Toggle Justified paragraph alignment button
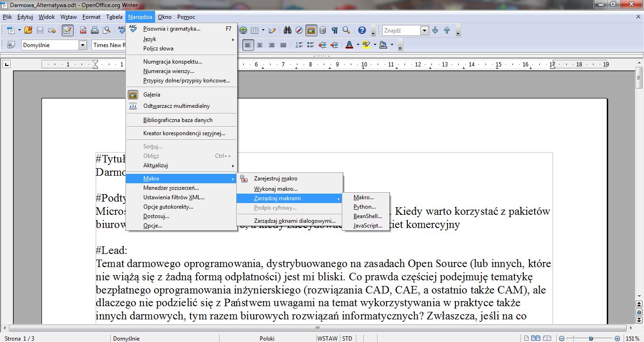 (283, 45)
